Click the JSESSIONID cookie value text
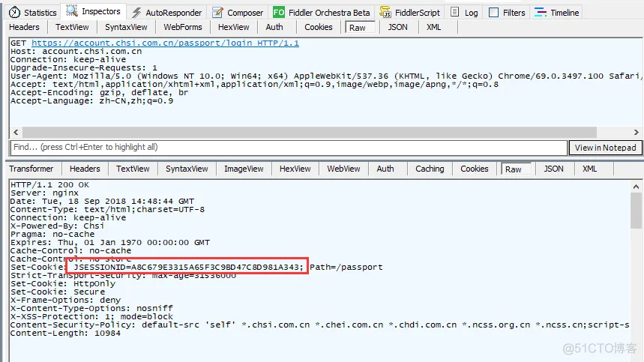This screenshot has height=362, width=644. coord(188,267)
